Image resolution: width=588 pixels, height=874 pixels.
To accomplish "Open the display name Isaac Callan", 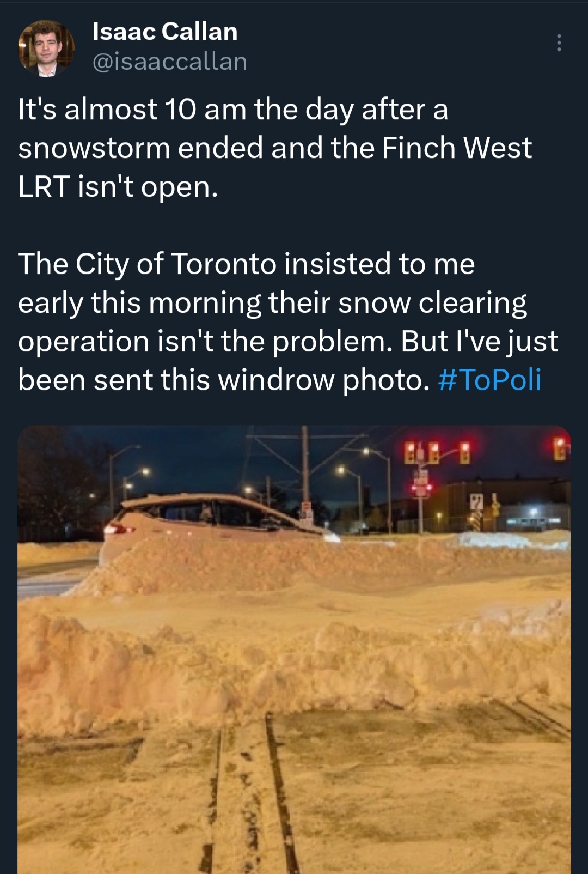I will [165, 32].
